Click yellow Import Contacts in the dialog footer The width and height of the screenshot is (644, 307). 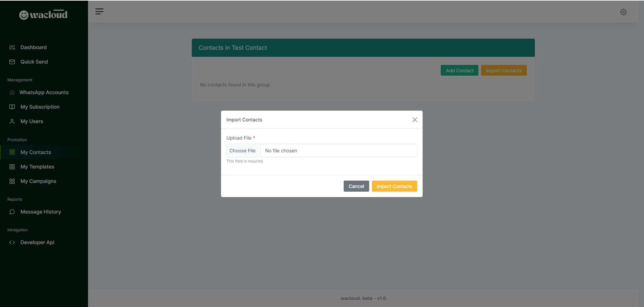pyautogui.click(x=394, y=186)
